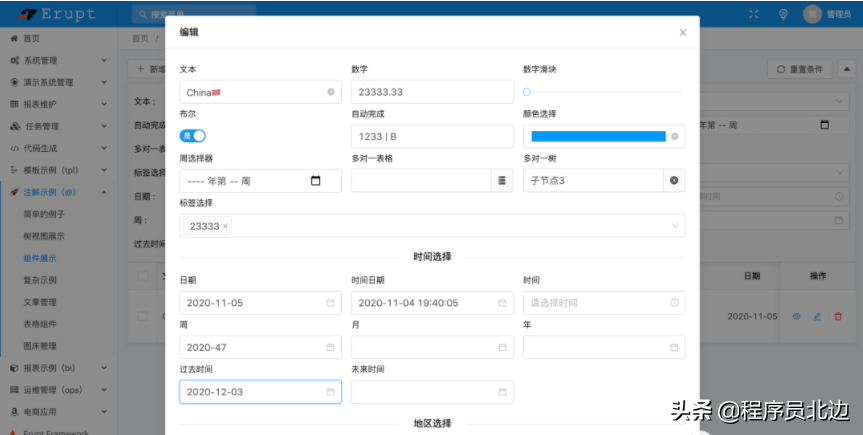863x435 pixels.
Task: Click the 数字 input with 23333.33
Action: (432, 92)
